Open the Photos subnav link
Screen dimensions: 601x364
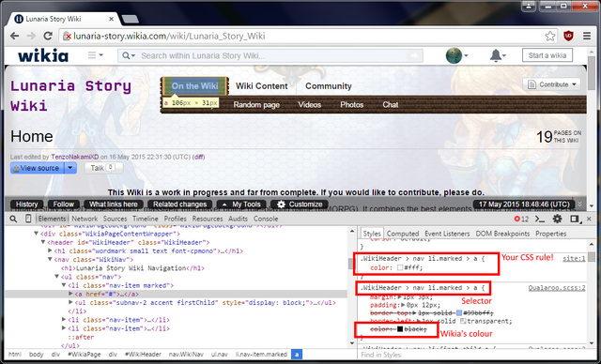[352, 104]
